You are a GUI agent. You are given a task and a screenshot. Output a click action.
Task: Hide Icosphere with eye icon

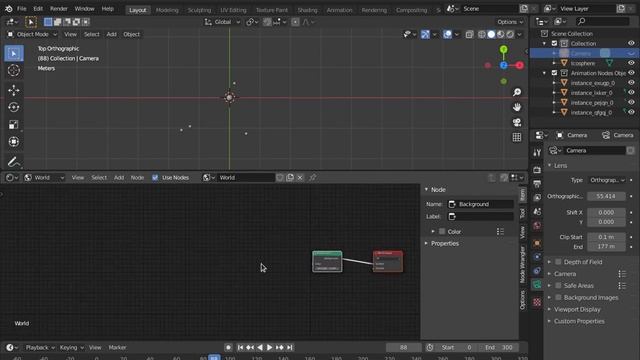point(631,63)
